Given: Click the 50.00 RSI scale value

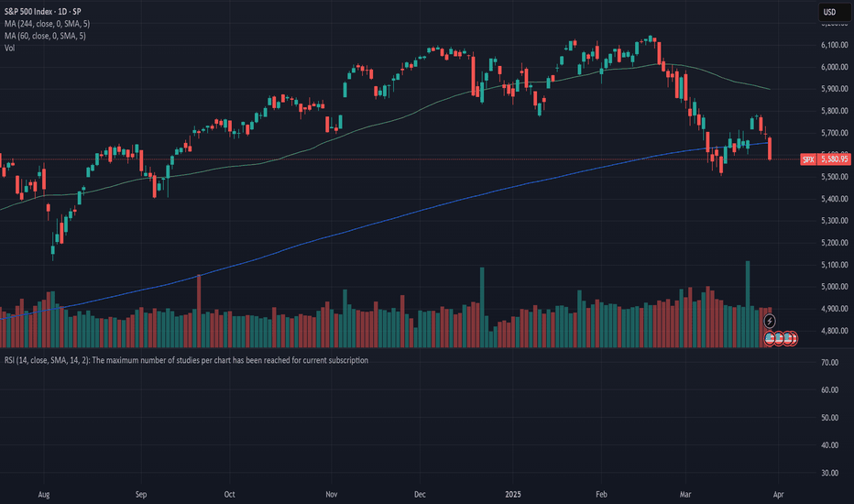Looking at the screenshot, I should (830, 418).
